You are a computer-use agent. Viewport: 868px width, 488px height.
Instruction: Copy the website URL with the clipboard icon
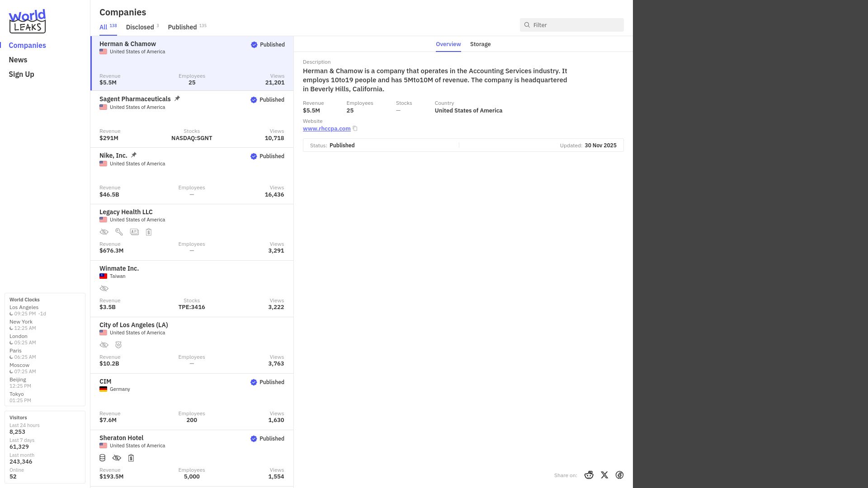355,129
